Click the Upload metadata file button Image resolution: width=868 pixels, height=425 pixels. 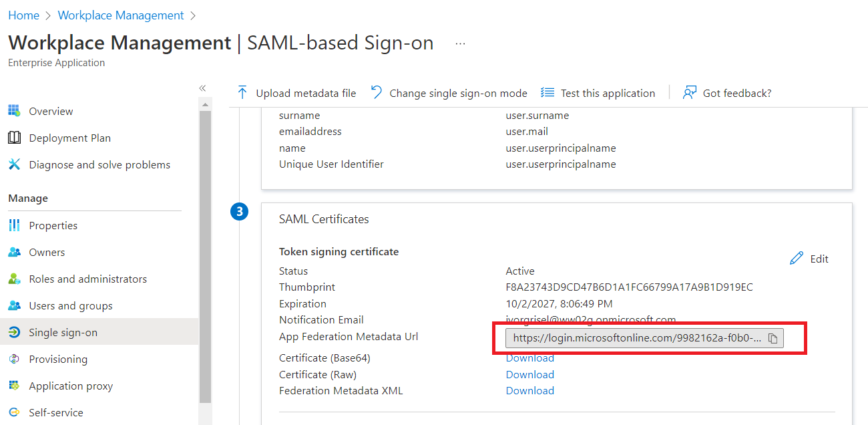tap(296, 93)
